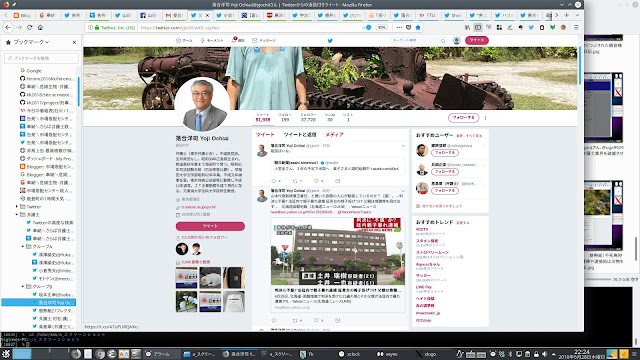Switch to the Blog tab
640x360 pixels.
[x=23, y=15]
